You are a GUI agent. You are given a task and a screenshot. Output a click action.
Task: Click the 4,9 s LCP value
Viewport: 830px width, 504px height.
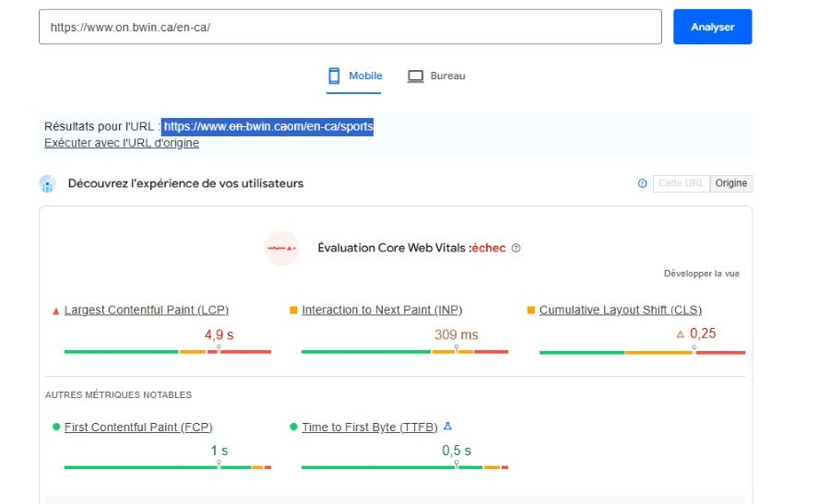click(219, 334)
